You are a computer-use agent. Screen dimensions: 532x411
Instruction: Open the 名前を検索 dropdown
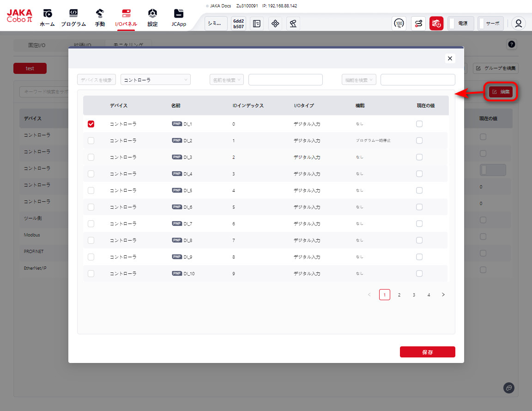(x=226, y=80)
